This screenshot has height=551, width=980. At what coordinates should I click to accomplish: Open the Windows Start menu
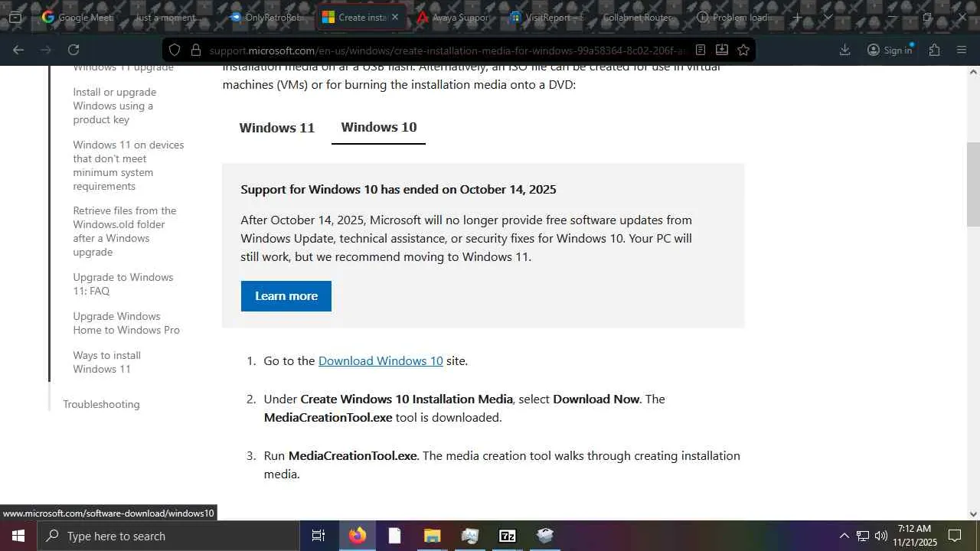point(18,536)
